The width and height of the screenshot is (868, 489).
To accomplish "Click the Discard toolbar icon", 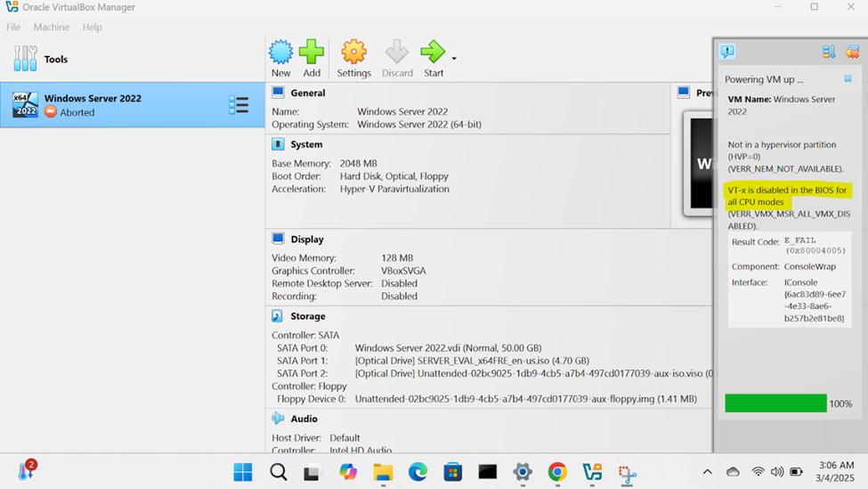I will (397, 52).
